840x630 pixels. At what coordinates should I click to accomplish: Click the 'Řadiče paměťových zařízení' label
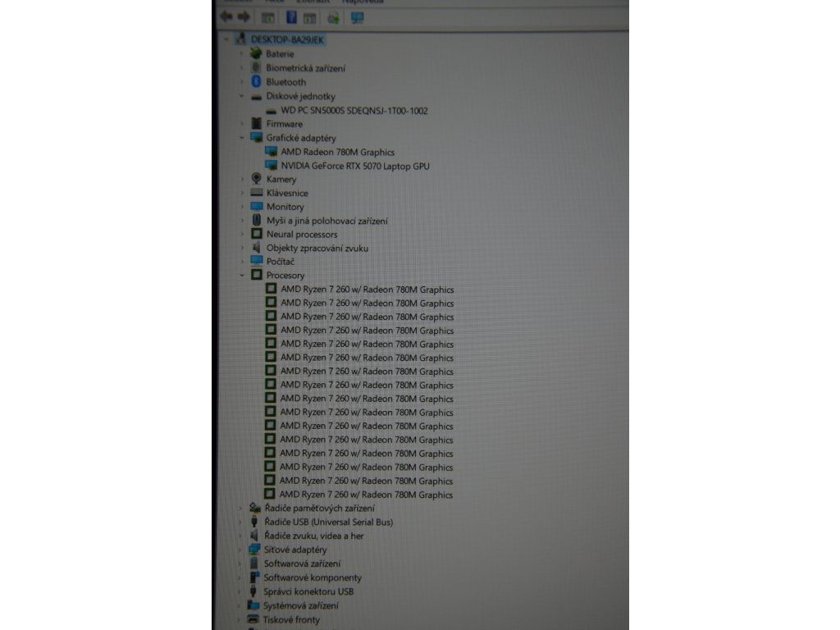click(x=319, y=508)
